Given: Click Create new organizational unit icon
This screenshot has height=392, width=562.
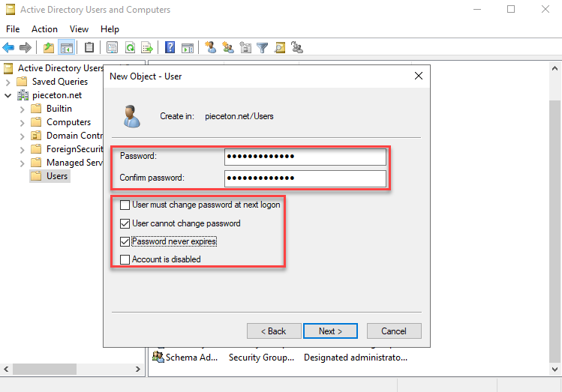Looking at the screenshot, I should [x=245, y=47].
